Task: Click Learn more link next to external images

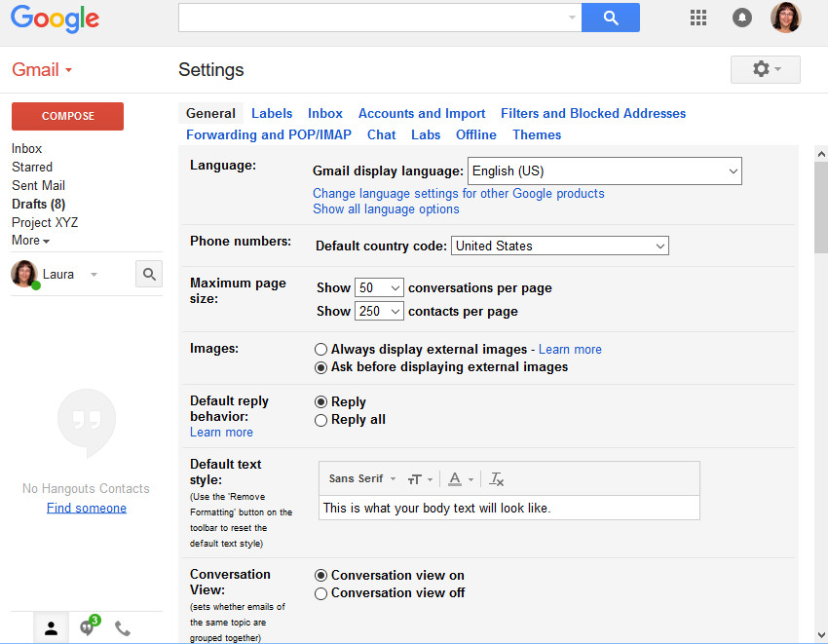Action: pos(570,349)
